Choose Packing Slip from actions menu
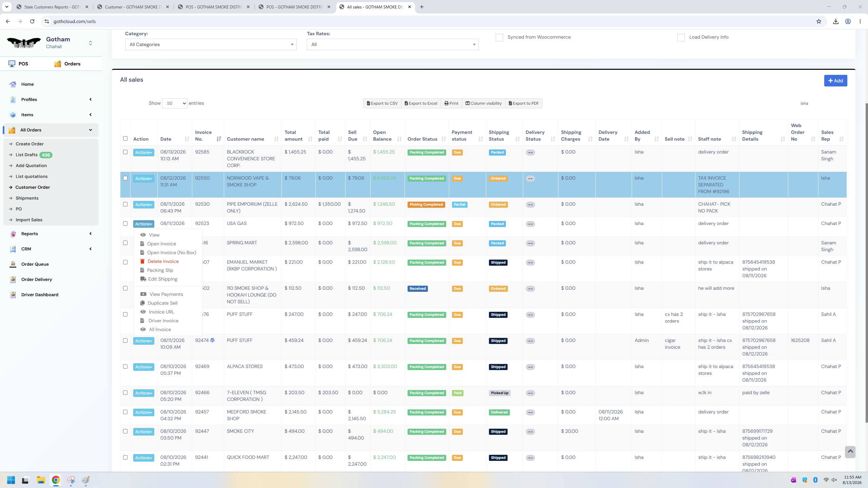The width and height of the screenshot is (868, 488). click(x=160, y=270)
